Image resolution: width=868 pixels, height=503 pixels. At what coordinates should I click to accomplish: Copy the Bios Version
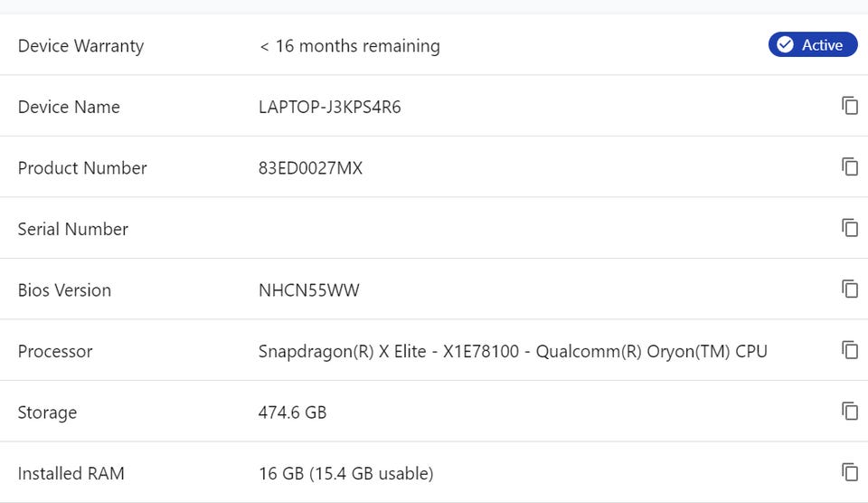pos(849,289)
